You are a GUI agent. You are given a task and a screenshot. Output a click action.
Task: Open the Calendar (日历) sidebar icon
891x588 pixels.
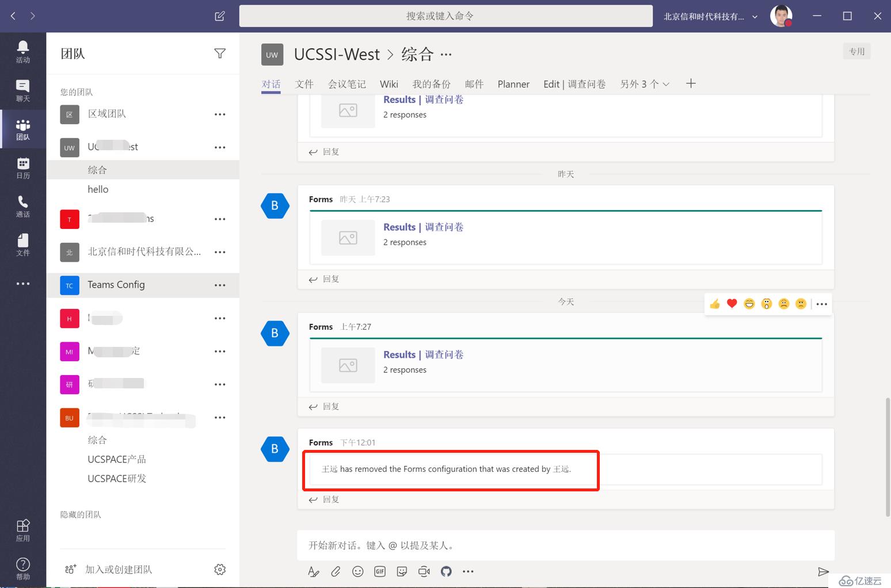[23, 168]
